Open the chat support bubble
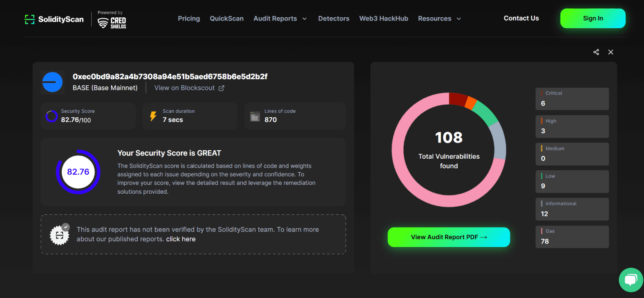Image resolution: width=644 pixels, height=298 pixels. [x=630, y=280]
